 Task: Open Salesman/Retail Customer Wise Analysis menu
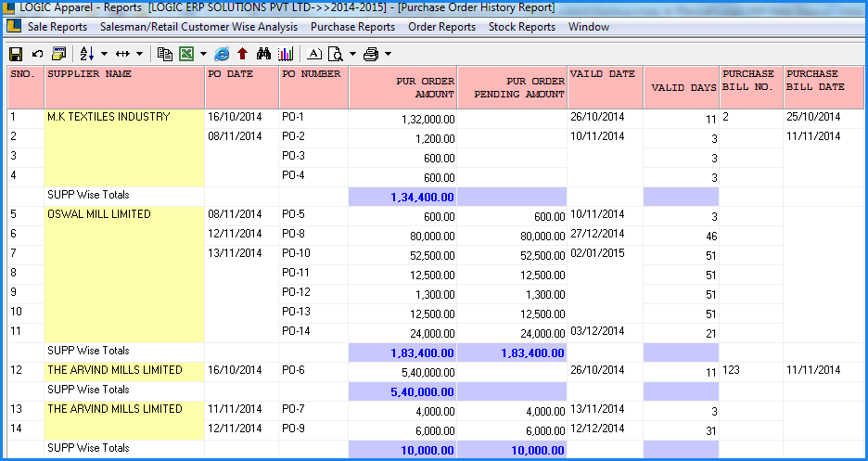click(x=198, y=27)
